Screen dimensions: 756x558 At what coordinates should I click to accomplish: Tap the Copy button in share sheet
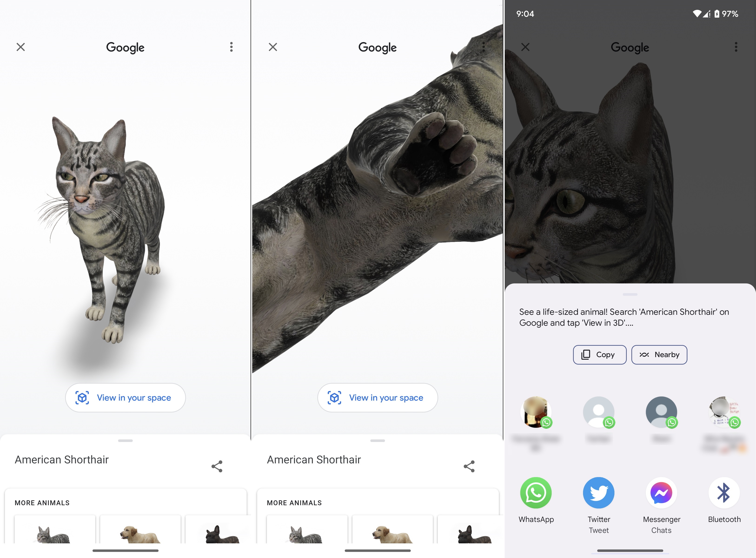[x=599, y=354]
